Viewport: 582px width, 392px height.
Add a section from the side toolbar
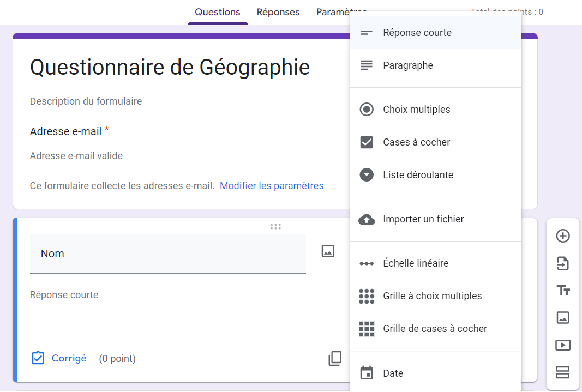(562, 372)
